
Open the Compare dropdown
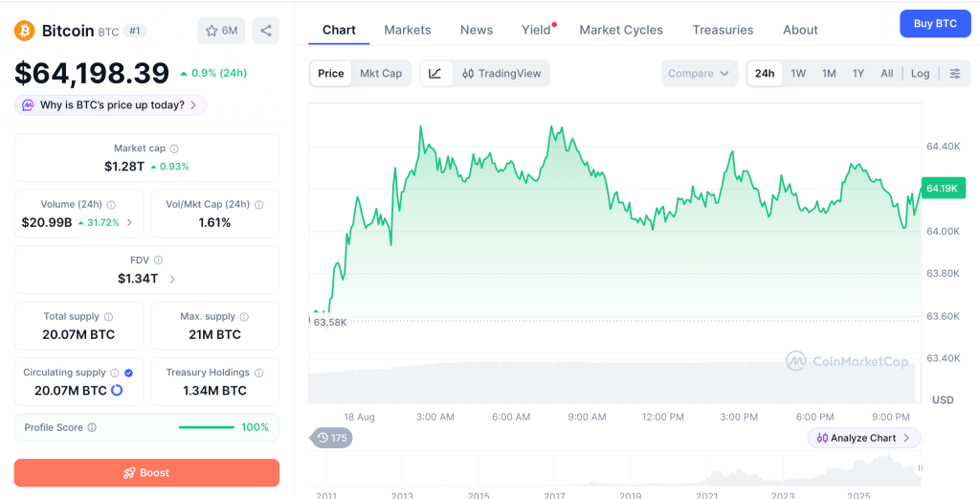pyautogui.click(x=699, y=73)
